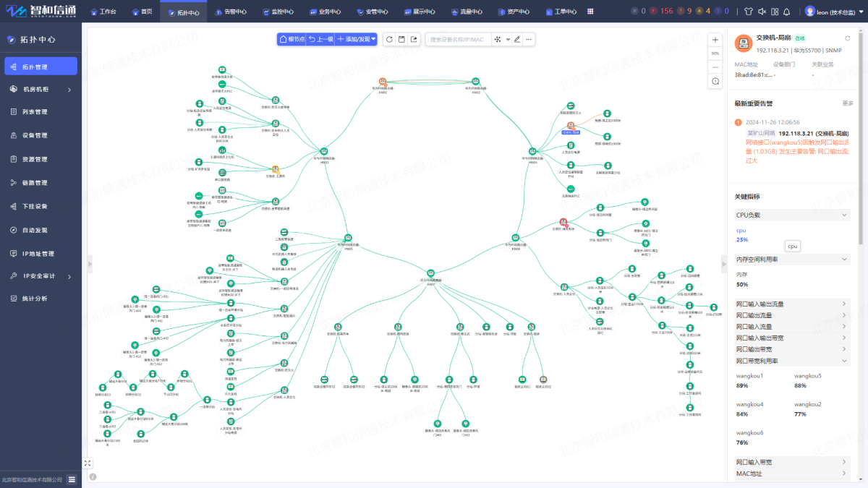This screenshot has height=488, width=868.
Task: Click the 某矿山网络 alarm tag
Action: [761, 133]
